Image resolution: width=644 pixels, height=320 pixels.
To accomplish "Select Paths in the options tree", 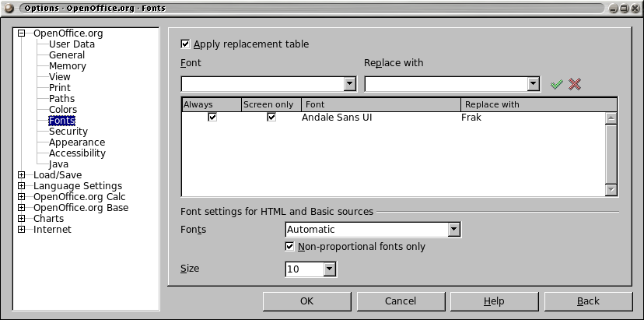I will [x=61, y=99].
